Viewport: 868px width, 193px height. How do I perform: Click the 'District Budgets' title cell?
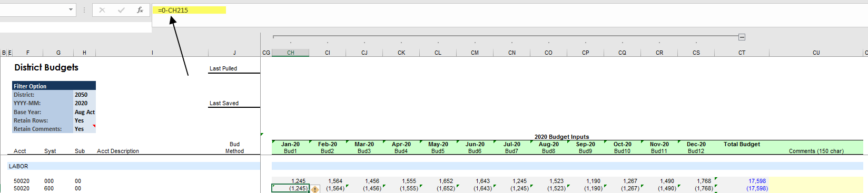[x=46, y=67]
